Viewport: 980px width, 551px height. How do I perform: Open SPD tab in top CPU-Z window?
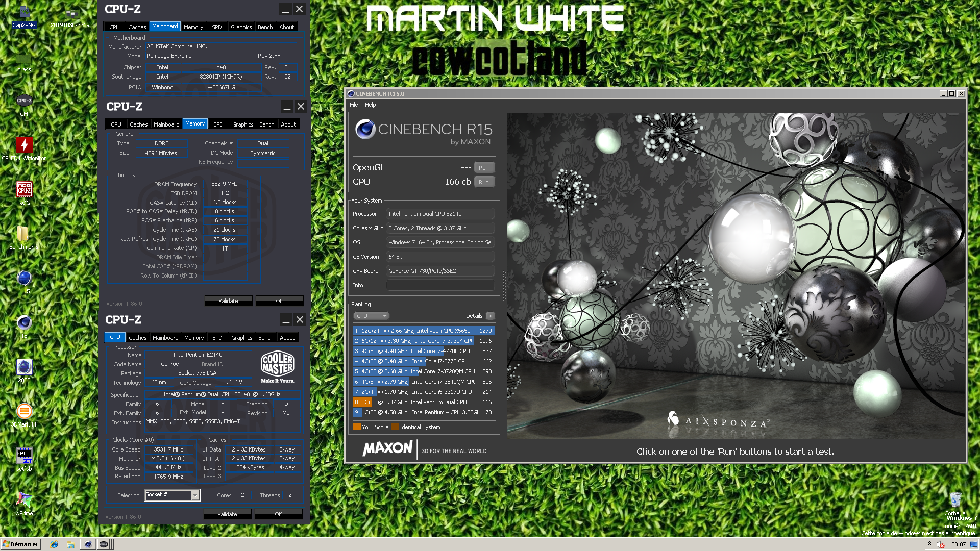point(217,27)
